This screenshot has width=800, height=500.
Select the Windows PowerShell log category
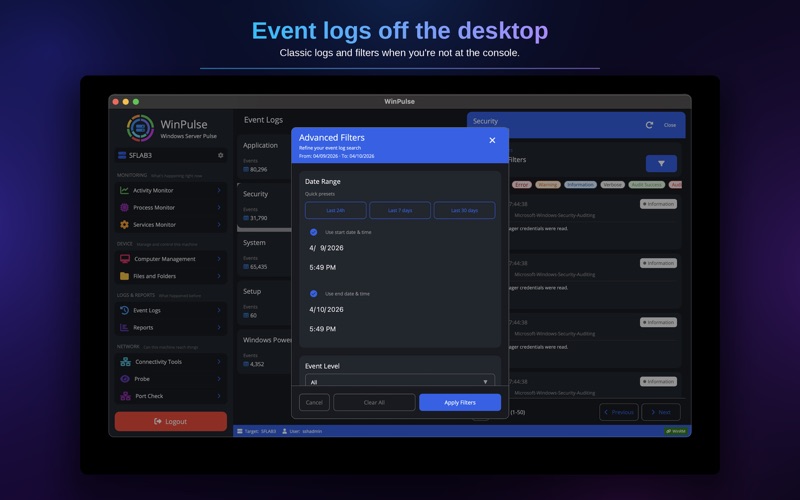coord(264,352)
